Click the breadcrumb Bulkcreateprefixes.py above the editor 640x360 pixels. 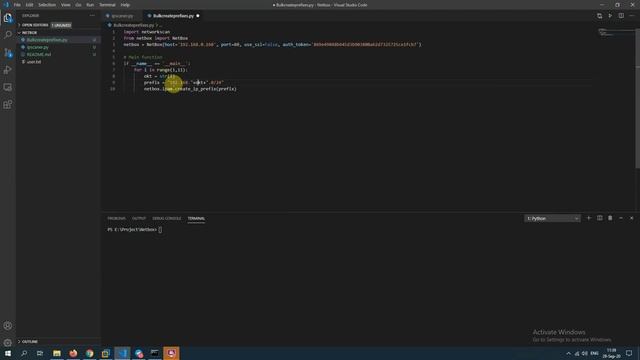(x=134, y=25)
